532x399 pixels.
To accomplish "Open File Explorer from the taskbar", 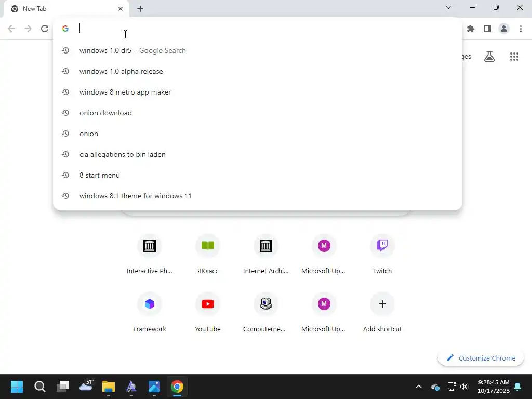I will tap(109, 387).
